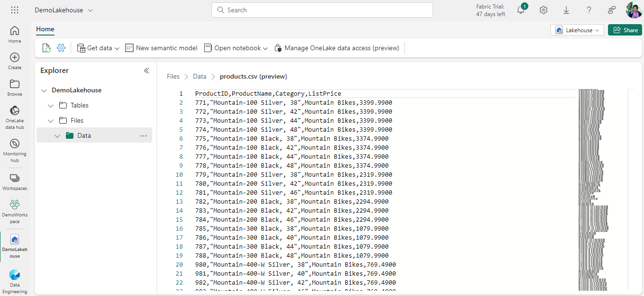This screenshot has height=296, width=644.
Task: Click the products.csv (preview) breadcrumb
Action: [254, 76]
